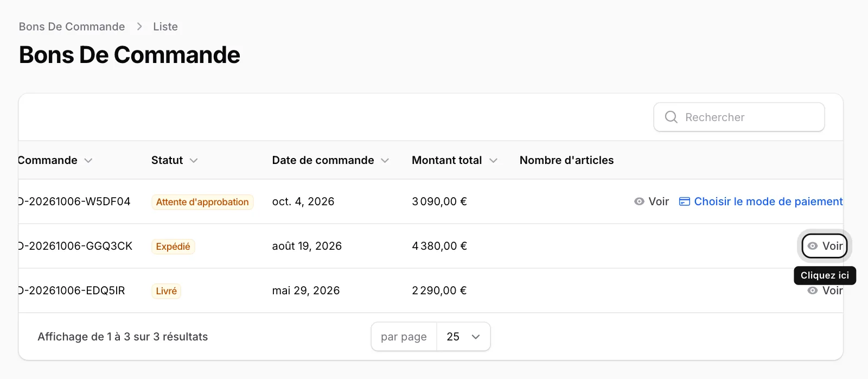Select order number ending in GGQ3CK

[x=75, y=246]
